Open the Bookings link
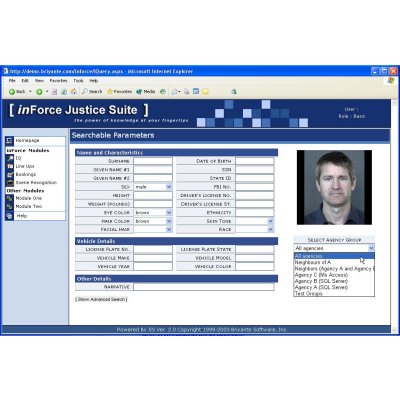 [x=26, y=174]
